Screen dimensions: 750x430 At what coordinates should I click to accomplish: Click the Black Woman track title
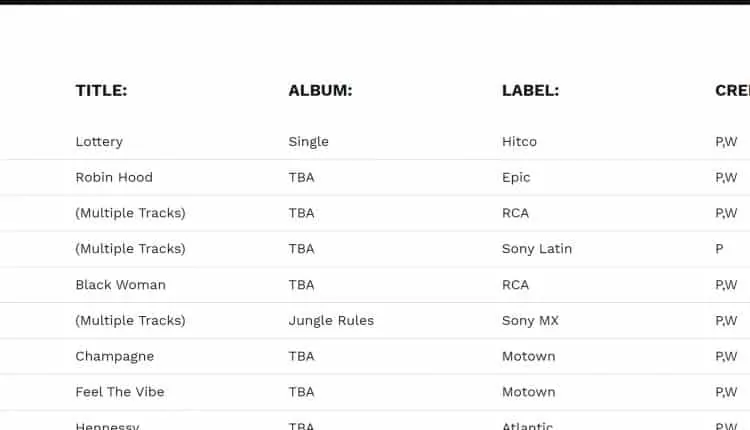(x=120, y=285)
